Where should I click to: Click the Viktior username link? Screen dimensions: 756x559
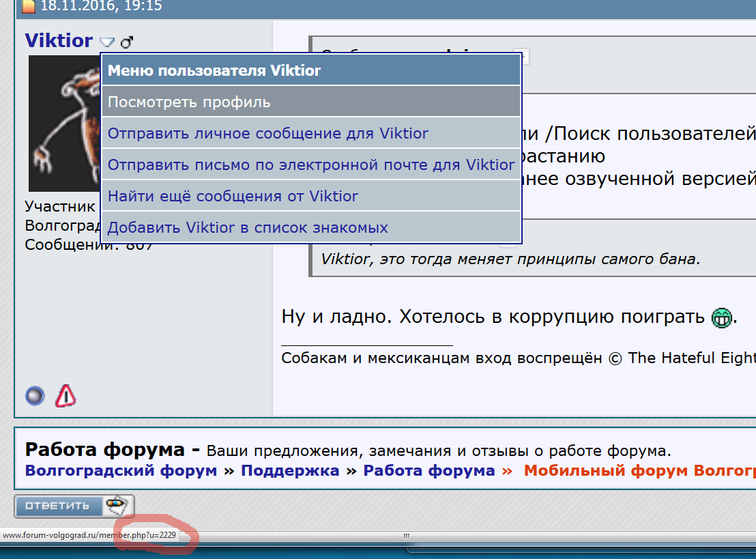point(59,41)
